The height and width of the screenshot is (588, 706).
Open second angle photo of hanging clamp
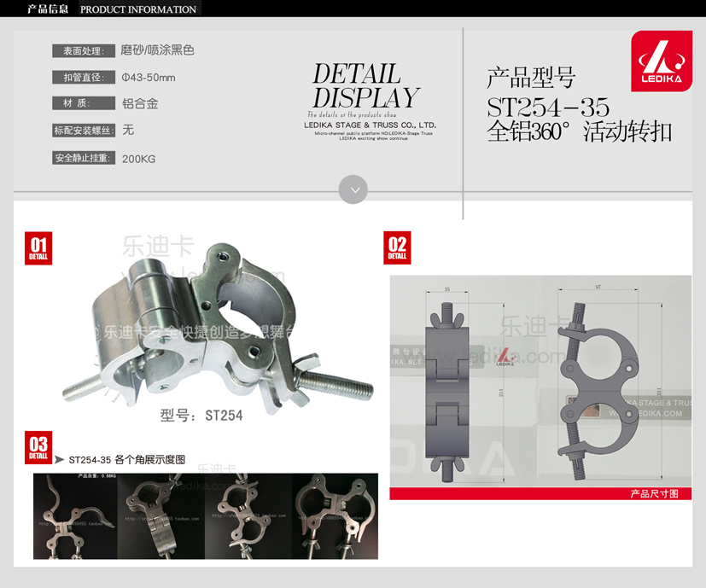[161, 516]
